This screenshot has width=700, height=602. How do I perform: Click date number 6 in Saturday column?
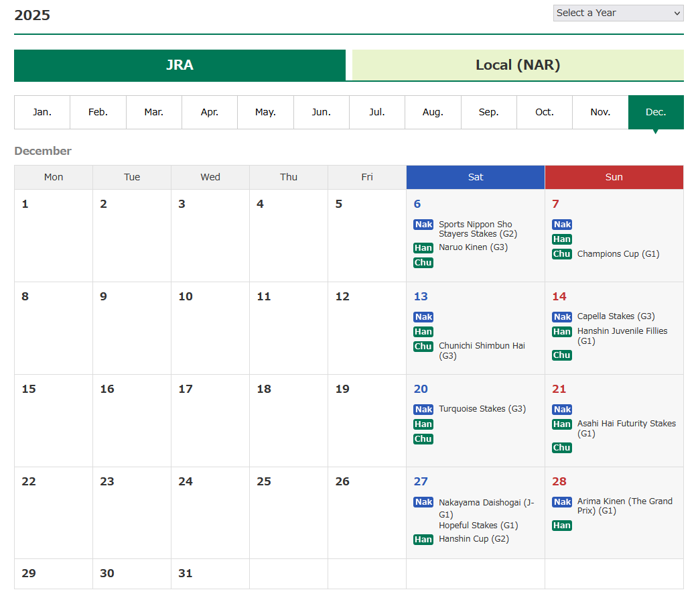417,204
